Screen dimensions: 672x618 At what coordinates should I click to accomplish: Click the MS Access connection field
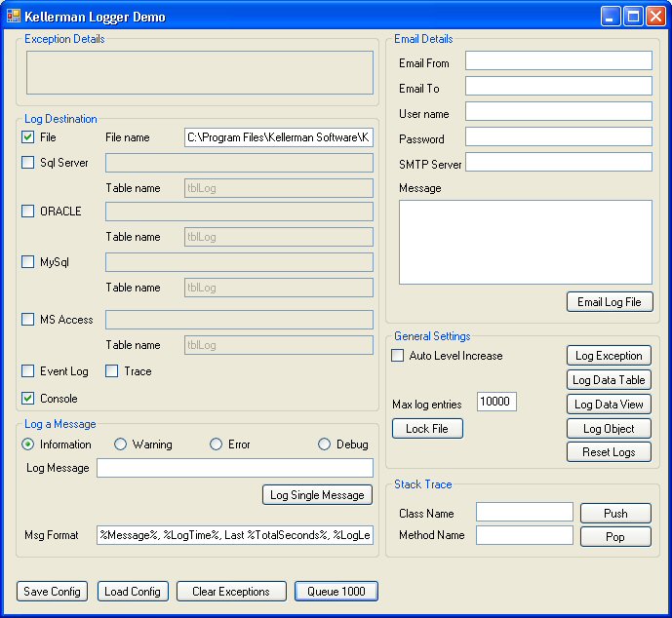(x=239, y=320)
